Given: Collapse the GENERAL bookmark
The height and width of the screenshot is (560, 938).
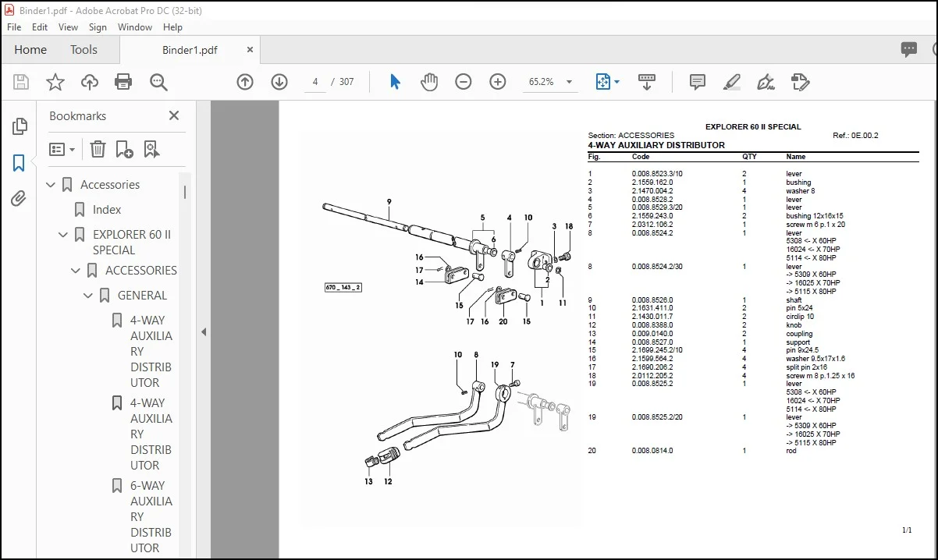Looking at the screenshot, I should point(89,296).
